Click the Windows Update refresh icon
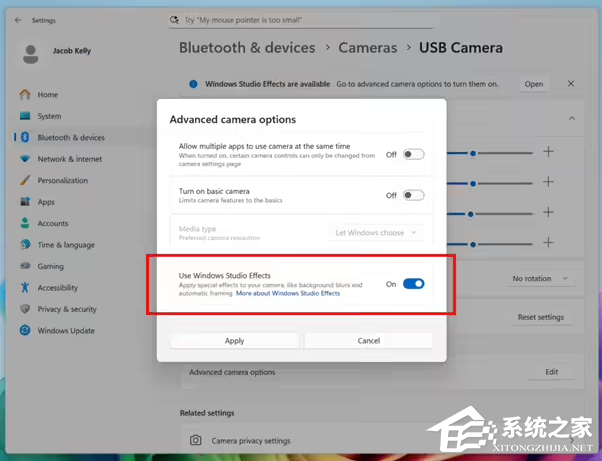Image resolution: width=602 pixels, height=461 pixels. coord(25,330)
